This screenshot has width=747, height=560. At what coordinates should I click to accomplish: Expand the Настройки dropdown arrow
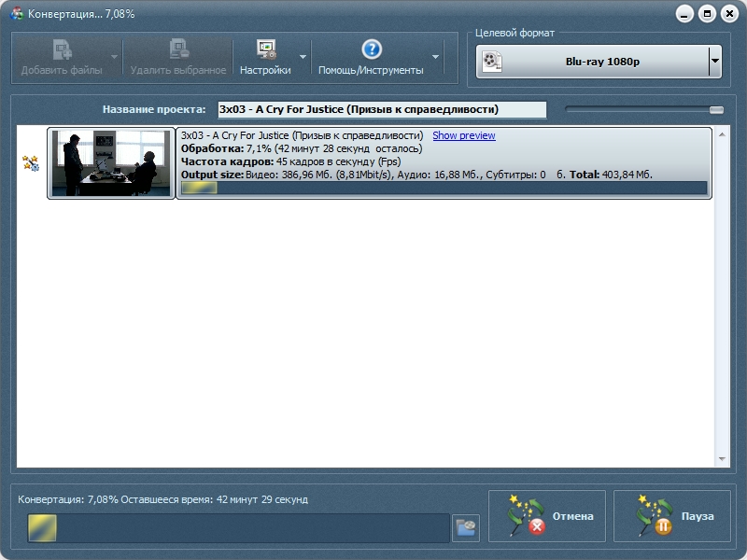point(303,57)
